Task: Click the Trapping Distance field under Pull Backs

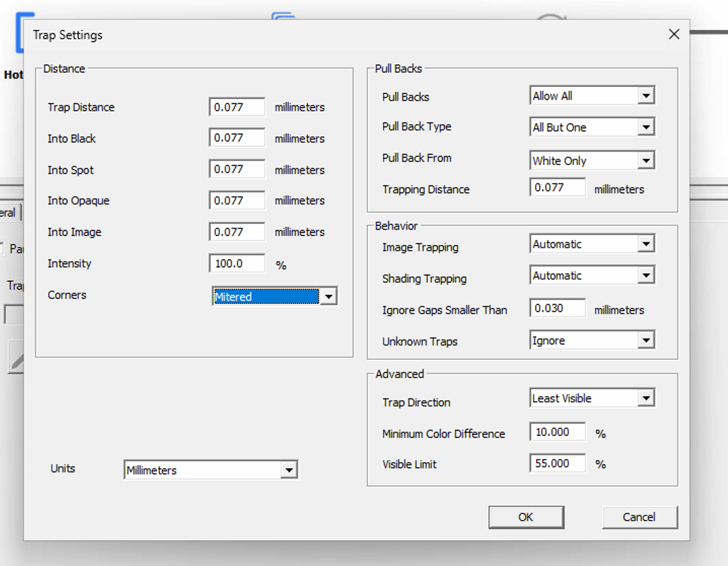Action: [557, 187]
